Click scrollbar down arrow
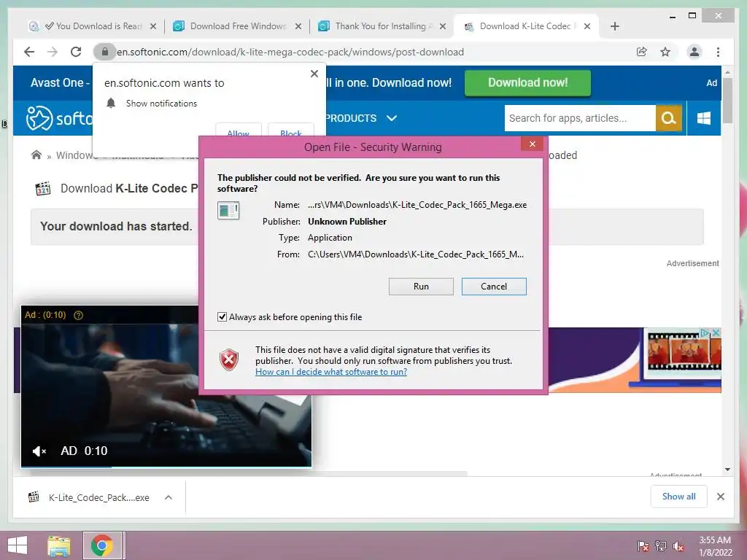The height and width of the screenshot is (560, 747). coord(727,470)
